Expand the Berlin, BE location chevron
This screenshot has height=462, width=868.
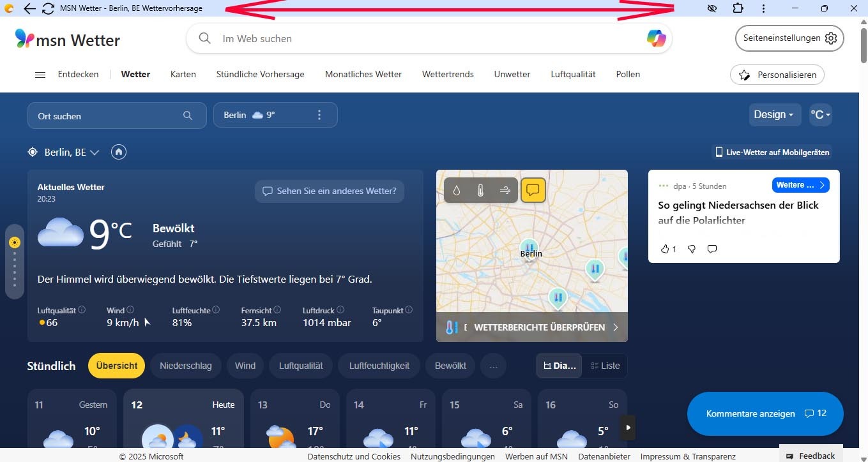coord(95,153)
